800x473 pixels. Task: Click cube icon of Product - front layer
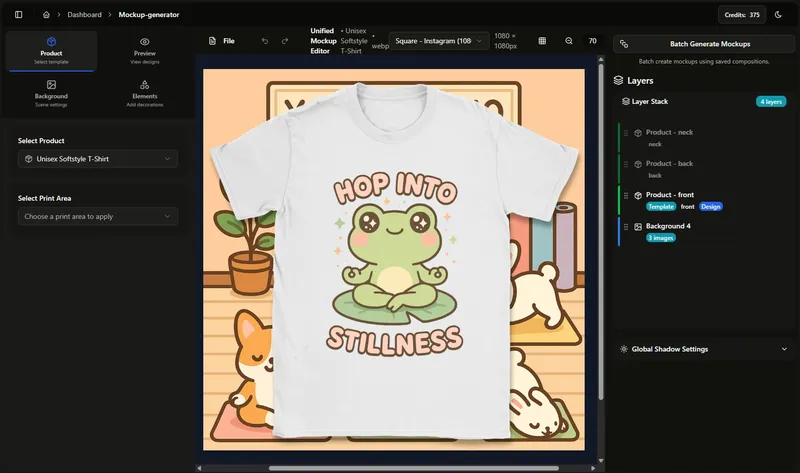click(x=638, y=195)
